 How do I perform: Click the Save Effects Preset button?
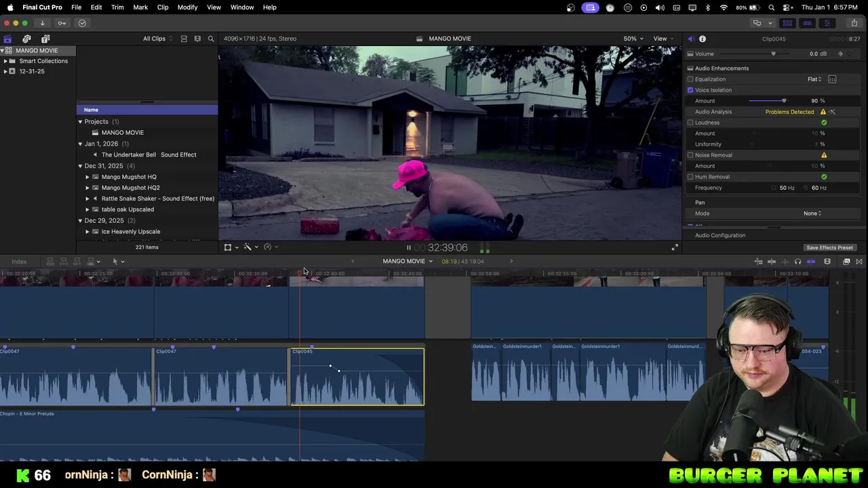pyautogui.click(x=829, y=248)
